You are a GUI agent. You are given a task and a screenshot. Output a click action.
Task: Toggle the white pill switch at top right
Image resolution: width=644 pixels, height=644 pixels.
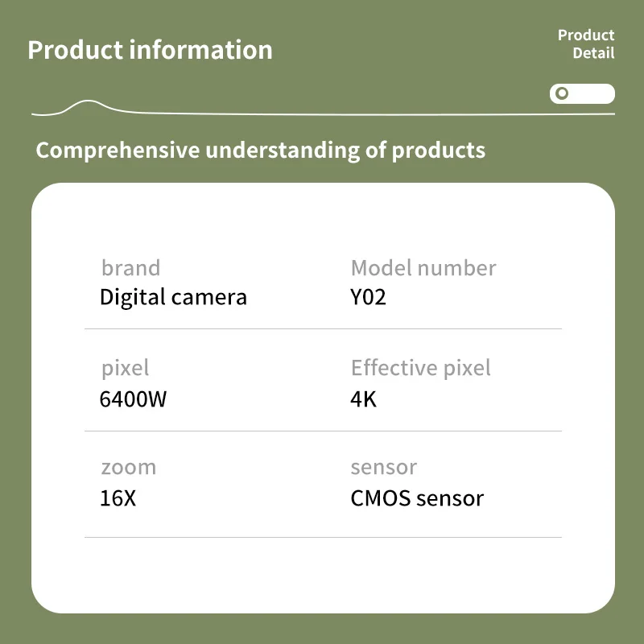tap(583, 93)
